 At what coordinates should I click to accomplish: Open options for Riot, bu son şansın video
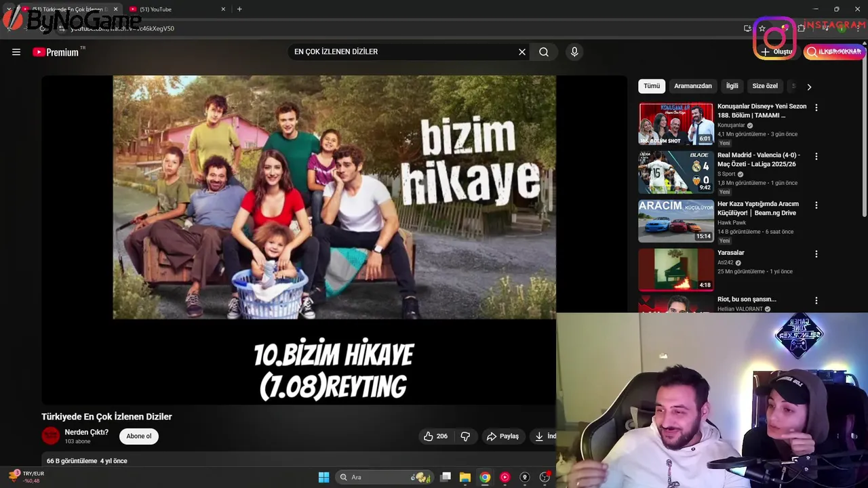(x=816, y=301)
